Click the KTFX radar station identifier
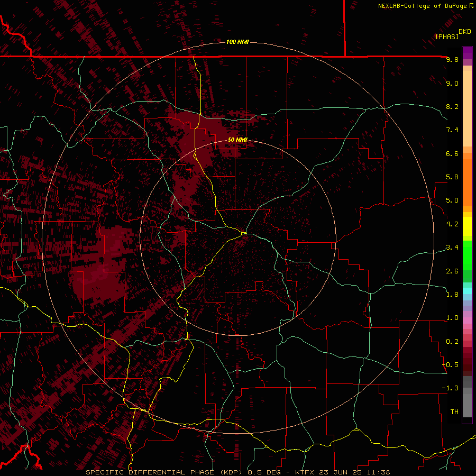Image resolution: width=476 pixels, height=476 pixels. pos(305,472)
